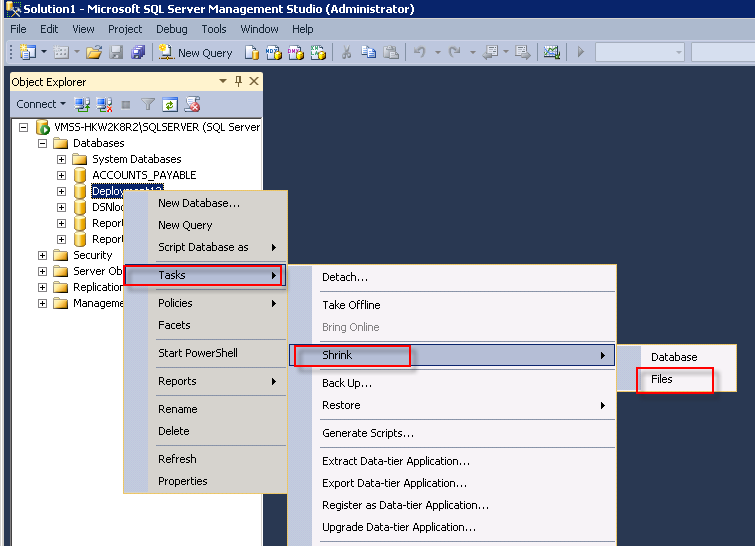The height and width of the screenshot is (546, 755).
Task: Click the Save floppy disk icon
Action: coord(116,52)
